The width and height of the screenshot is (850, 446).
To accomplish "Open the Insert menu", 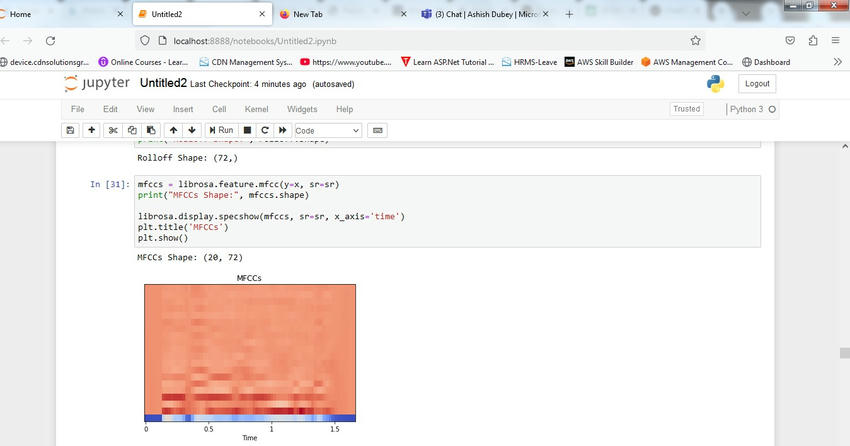I will [183, 109].
